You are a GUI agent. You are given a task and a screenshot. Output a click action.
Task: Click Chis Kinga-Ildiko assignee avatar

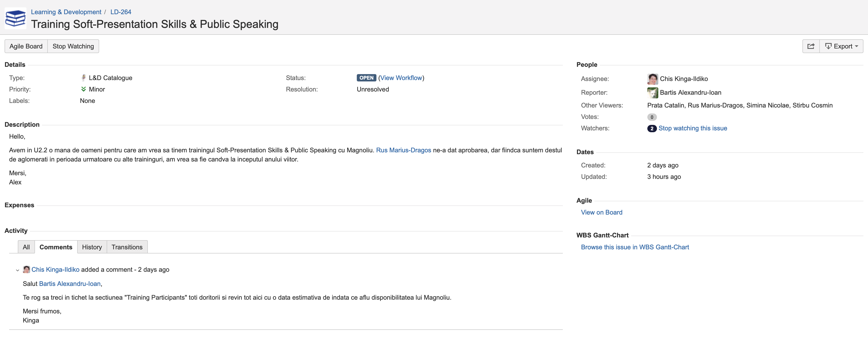pos(652,79)
